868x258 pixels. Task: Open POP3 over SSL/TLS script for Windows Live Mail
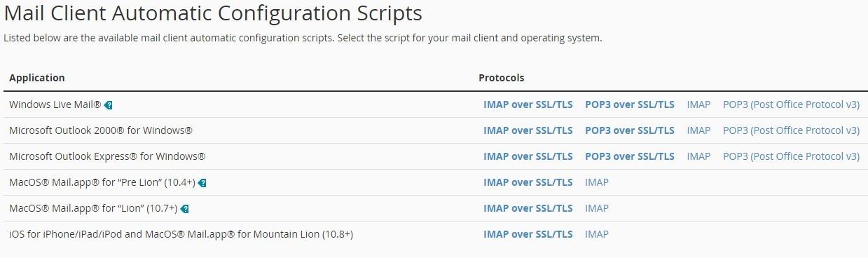(630, 104)
